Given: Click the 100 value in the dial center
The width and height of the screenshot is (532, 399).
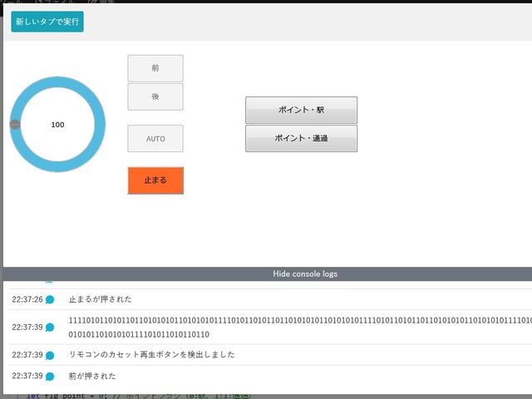Looking at the screenshot, I should pos(57,125).
